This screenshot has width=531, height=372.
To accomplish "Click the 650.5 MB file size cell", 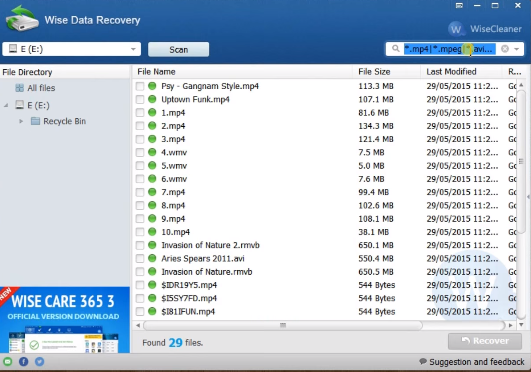I will point(376,272).
